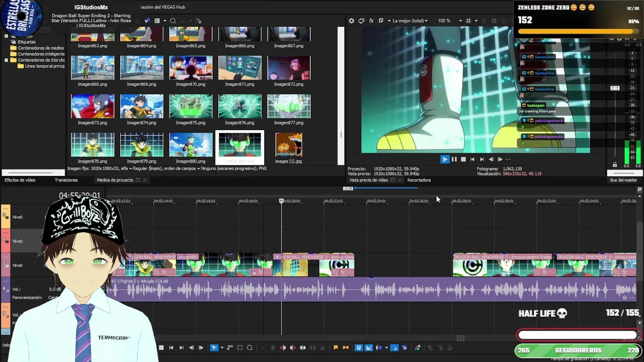
Task: Switch to the Recortadora tab
Action: tap(419, 180)
